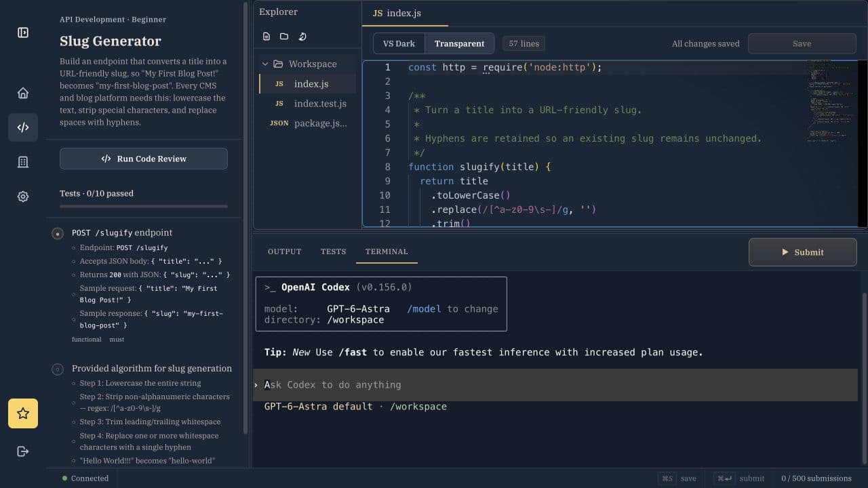Screen dimensions: 868x488
Task: Open the code challenges icon
Action: (x=23, y=127)
